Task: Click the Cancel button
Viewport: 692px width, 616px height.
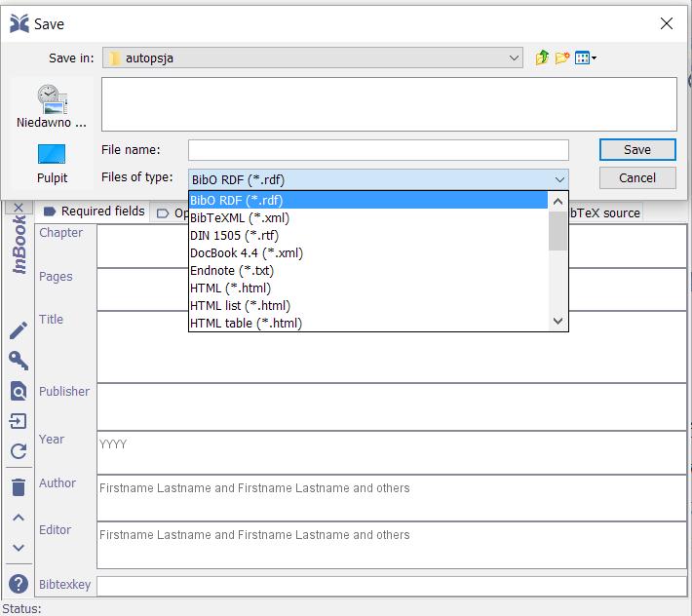Action: [637, 177]
